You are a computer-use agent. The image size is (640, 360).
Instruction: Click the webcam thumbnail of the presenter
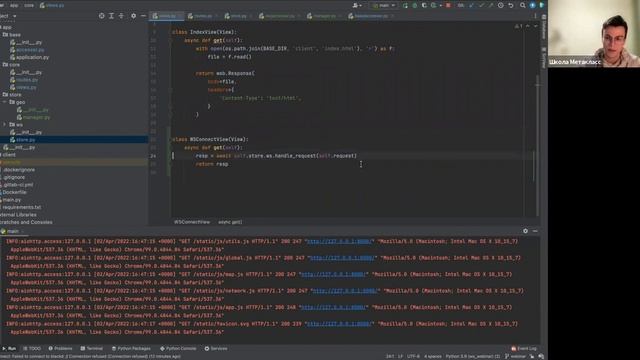tap(594, 33)
